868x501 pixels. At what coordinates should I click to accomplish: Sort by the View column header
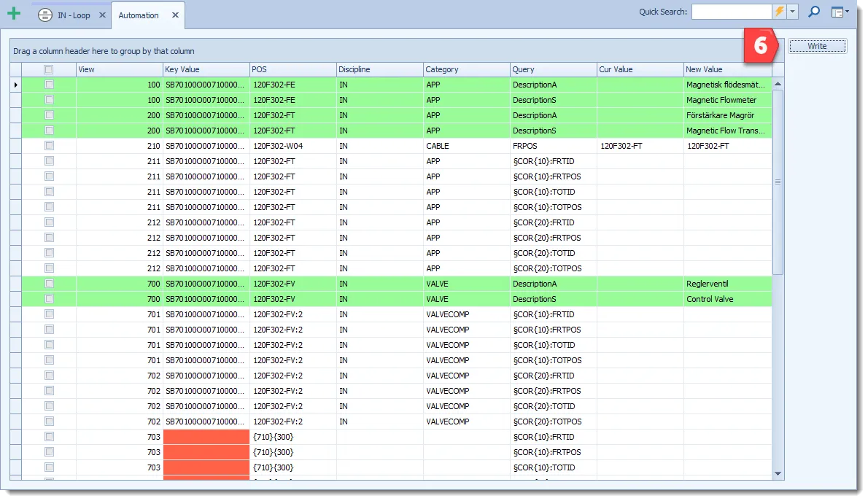click(x=119, y=69)
